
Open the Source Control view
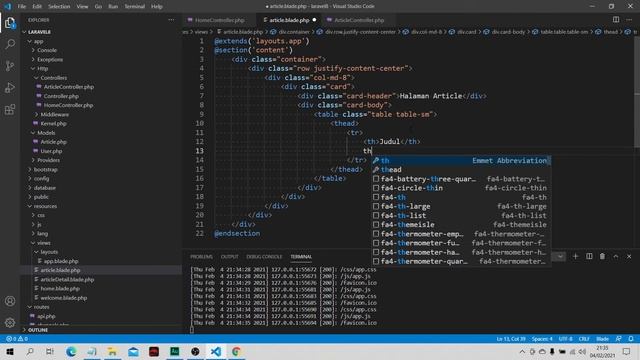point(10,66)
